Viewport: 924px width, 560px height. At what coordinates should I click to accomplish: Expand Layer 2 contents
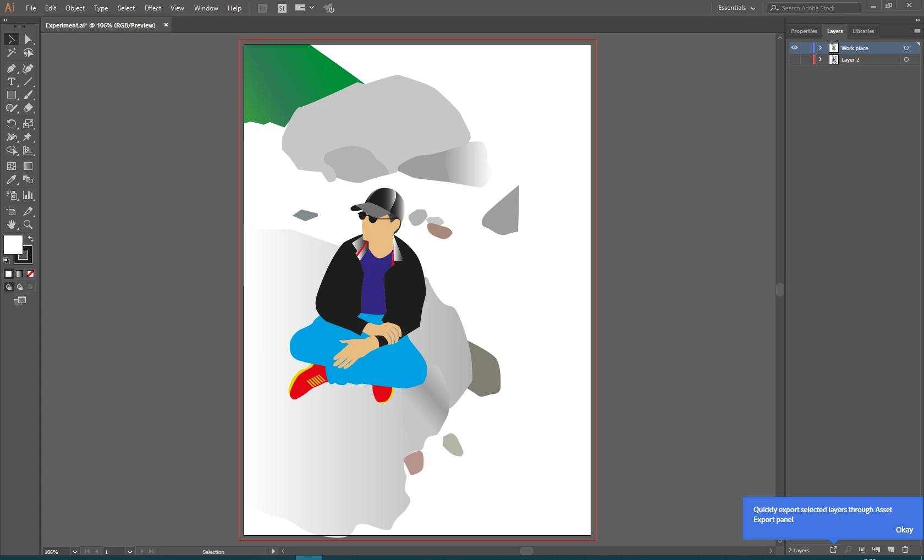820,59
